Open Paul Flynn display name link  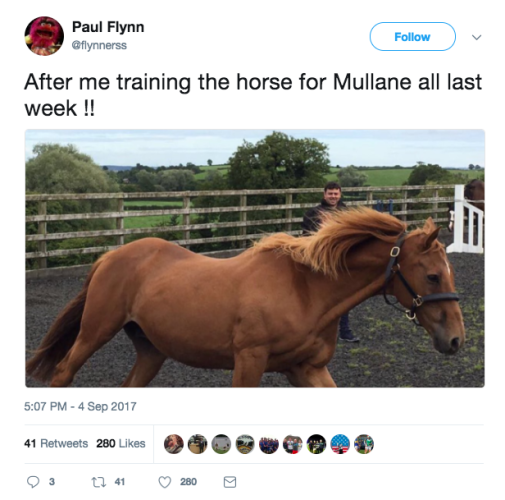[x=108, y=27]
